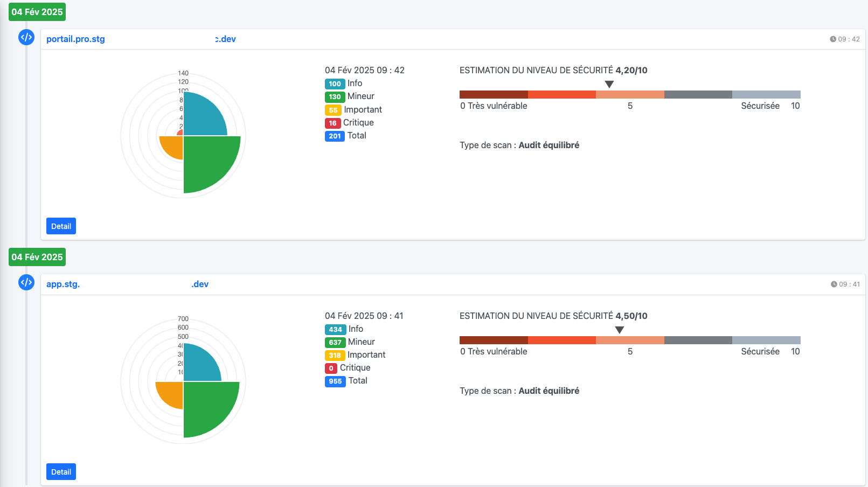Screen dimensions: 868x487
Task: Click the security marker triangle for 4,50/10
Action: [x=620, y=330]
